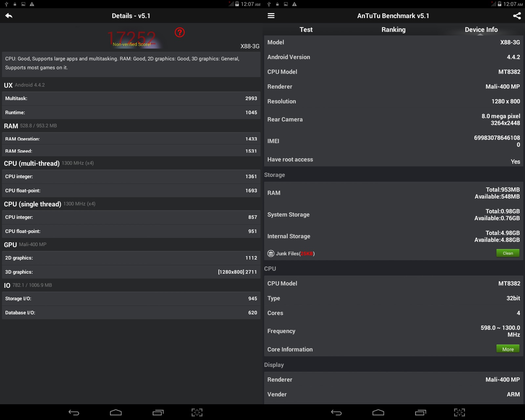Tap the Android back button in right pane

pyautogui.click(x=336, y=412)
